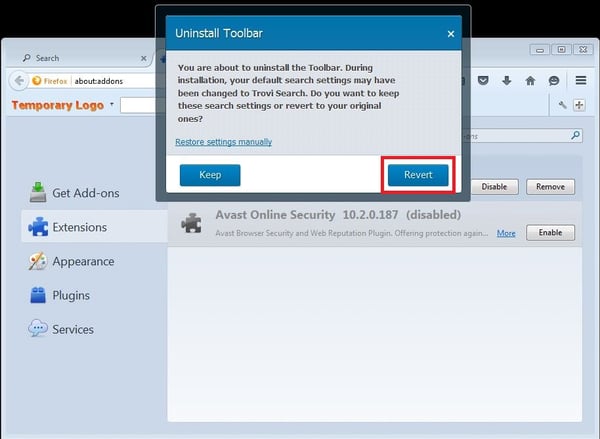Click the Revert button in the dialog
This screenshot has height=439, width=600.
[x=418, y=175]
